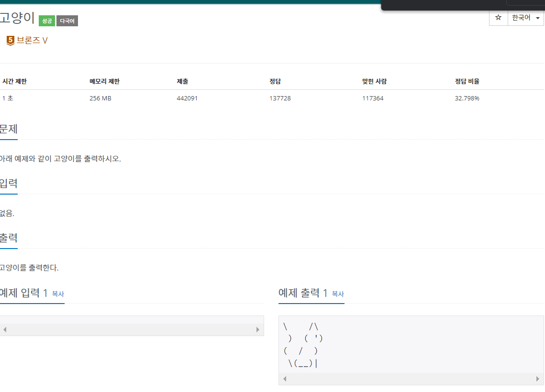545x392 pixels.
Task: Click the 브론즈 V tier text
Action: point(32,40)
